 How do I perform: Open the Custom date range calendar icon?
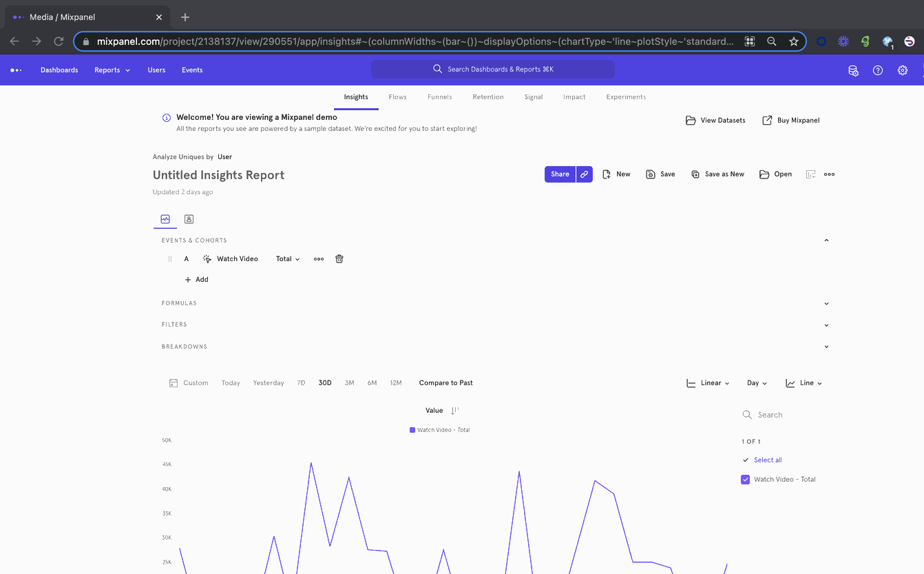(x=174, y=383)
